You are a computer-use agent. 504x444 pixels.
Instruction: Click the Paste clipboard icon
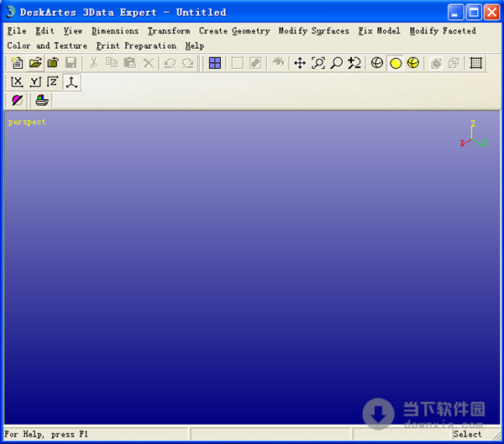(130, 63)
